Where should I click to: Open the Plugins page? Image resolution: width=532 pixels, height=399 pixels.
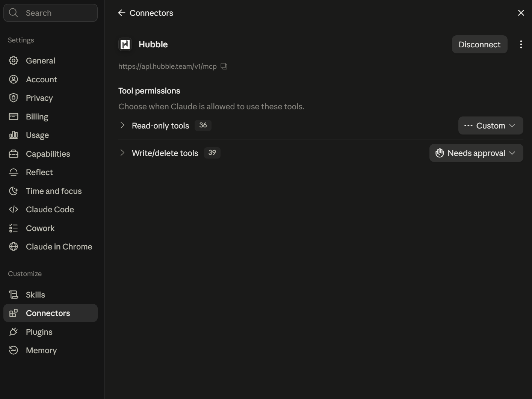point(50,332)
